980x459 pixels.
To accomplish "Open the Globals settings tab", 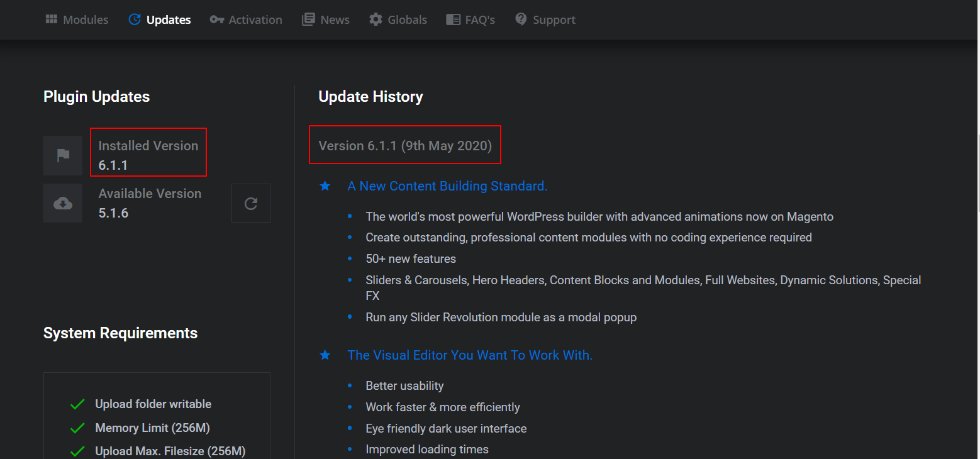I will [398, 19].
